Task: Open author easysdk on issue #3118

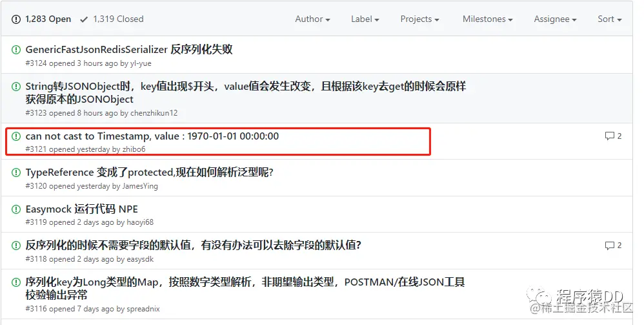Action: pos(141,259)
